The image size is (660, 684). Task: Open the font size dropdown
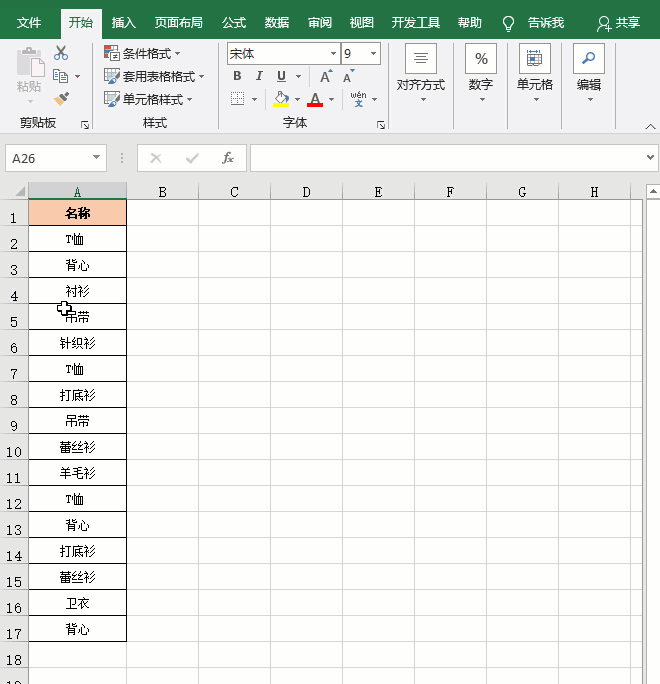(x=373, y=54)
